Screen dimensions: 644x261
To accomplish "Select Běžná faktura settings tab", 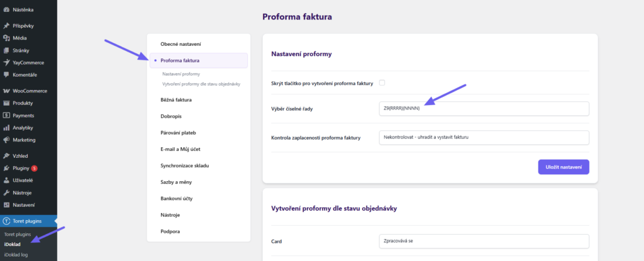I will [176, 100].
